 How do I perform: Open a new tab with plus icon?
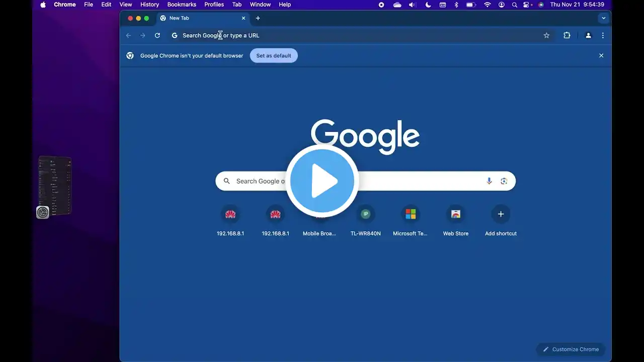pyautogui.click(x=258, y=18)
